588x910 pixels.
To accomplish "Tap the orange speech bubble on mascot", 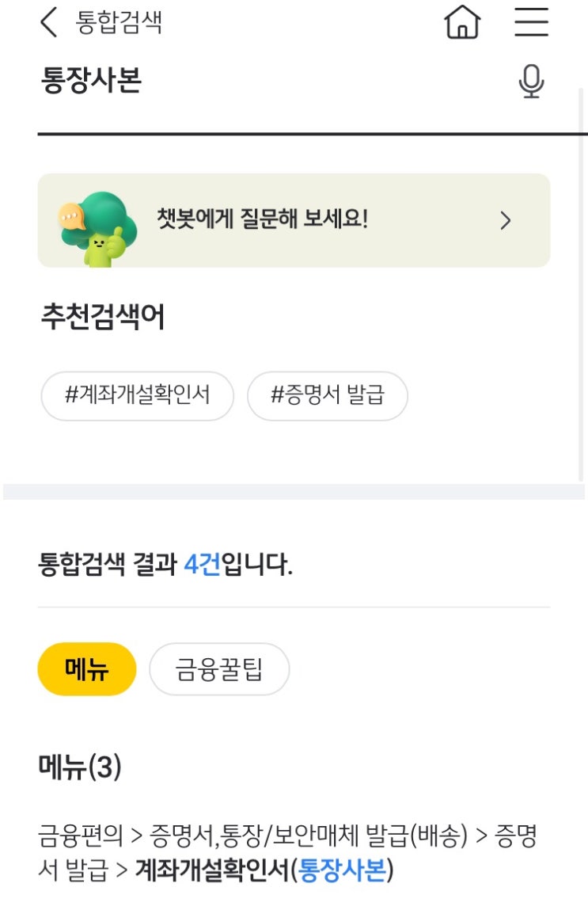I will coord(72,215).
